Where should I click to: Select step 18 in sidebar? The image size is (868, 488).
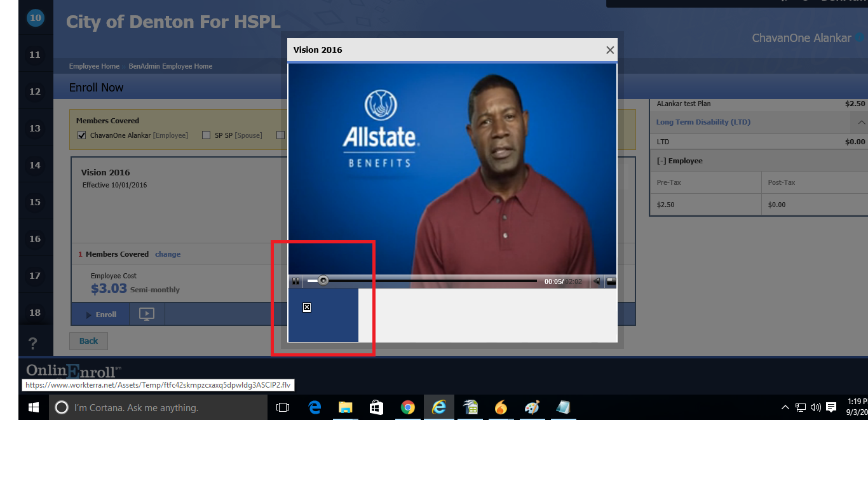tap(35, 313)
